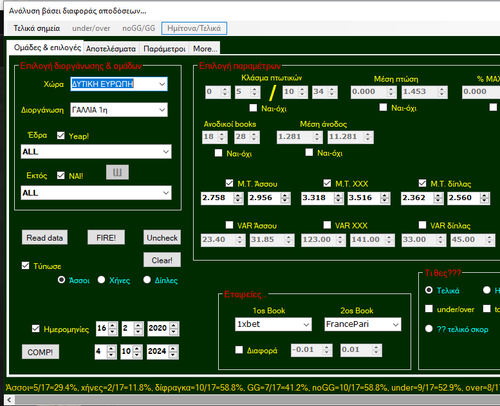Screen dimensions: 500x406
Task: Open the under/over menu item
Action: point(91,28)
